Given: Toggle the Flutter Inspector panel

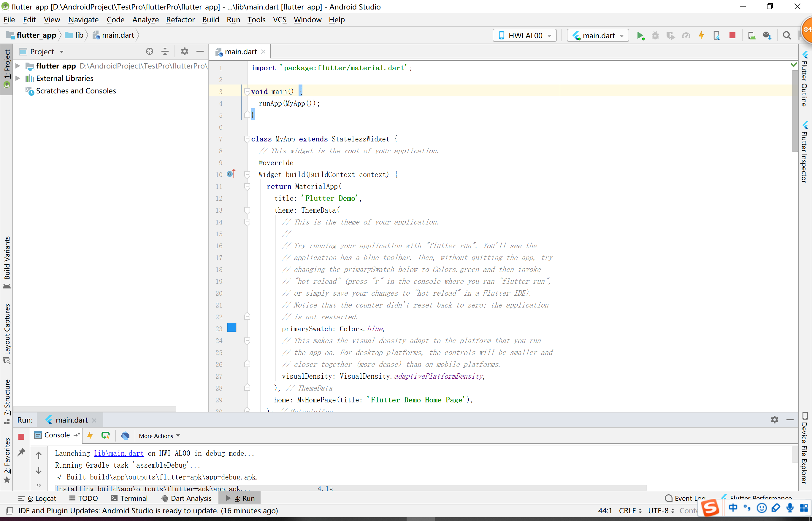Looking at the screenshot, I should pyautogui.click(x=805, y=152).
